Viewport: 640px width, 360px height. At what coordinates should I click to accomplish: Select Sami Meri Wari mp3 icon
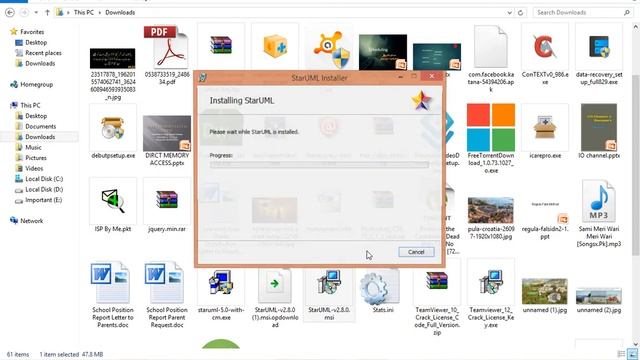[598, 201]
